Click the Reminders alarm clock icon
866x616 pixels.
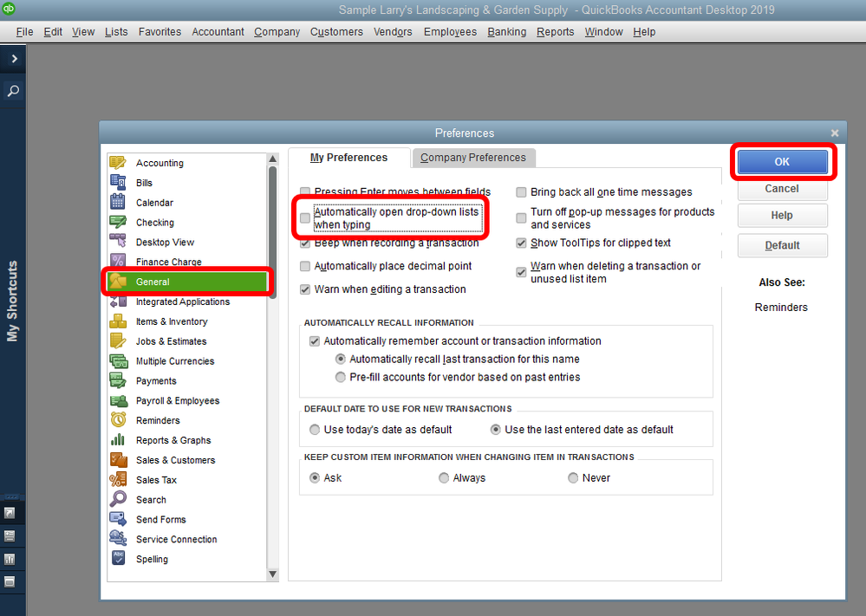click(118, 420)
